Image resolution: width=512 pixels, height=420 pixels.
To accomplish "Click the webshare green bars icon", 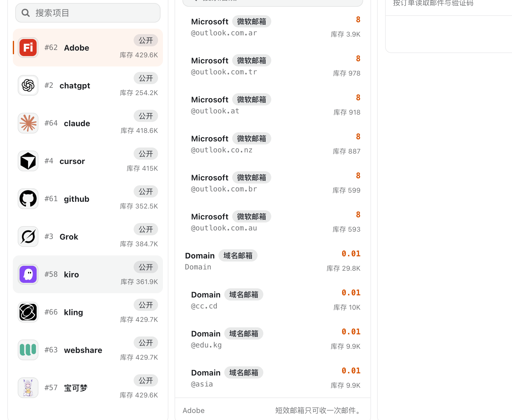I will (x=28, y=350).
